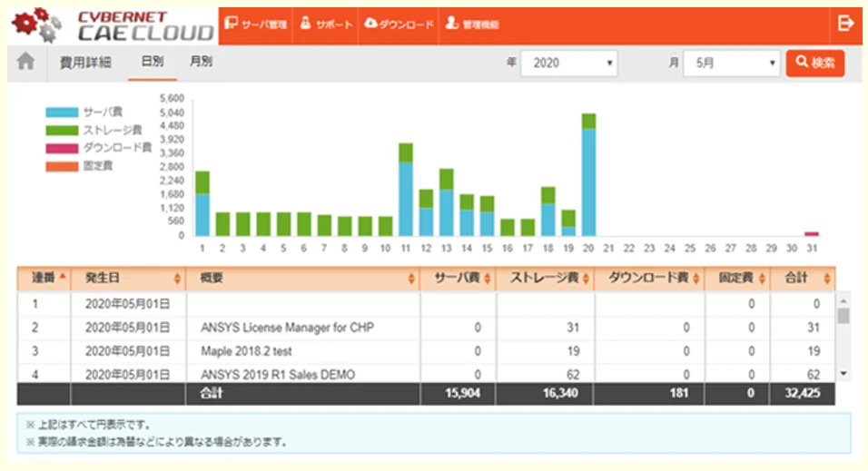Open the ダウンロード cloud menu
The width and height of the screenshot is (868, 471).
click(399, 25)
